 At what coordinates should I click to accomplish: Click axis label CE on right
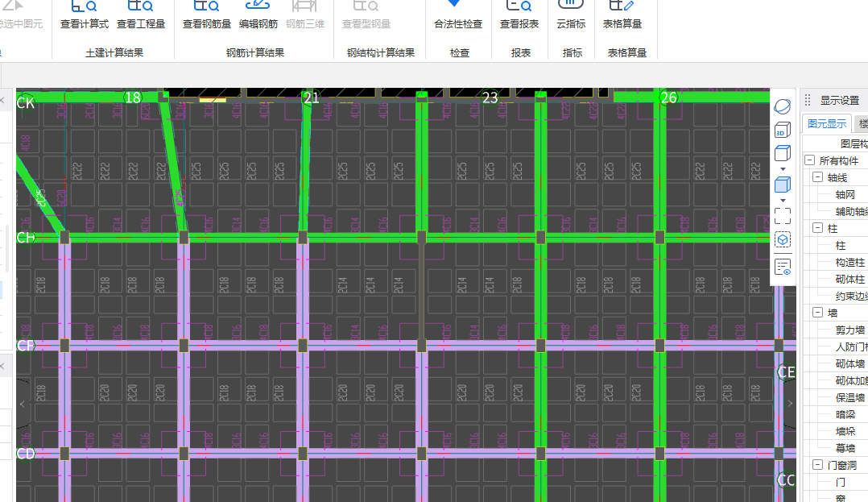coord(786,372)
